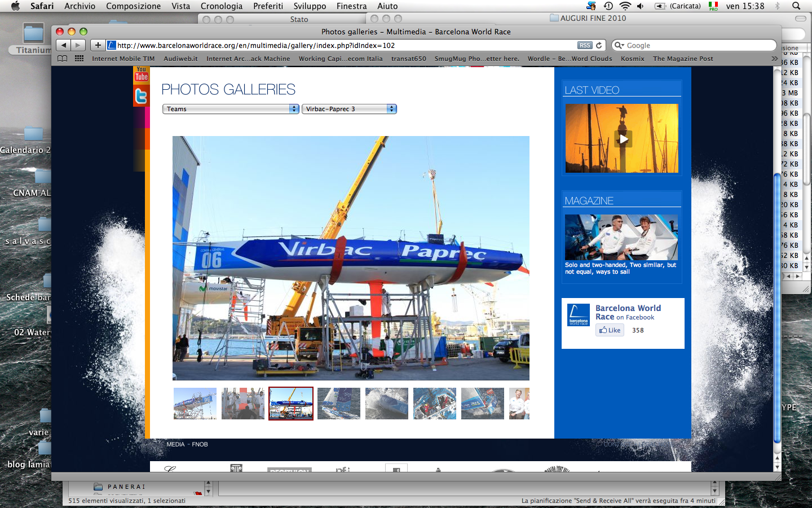Open SmugMug Photo bookmark
Screen dimensions: 812x508
pyautogui.click(x=476, y=58)
